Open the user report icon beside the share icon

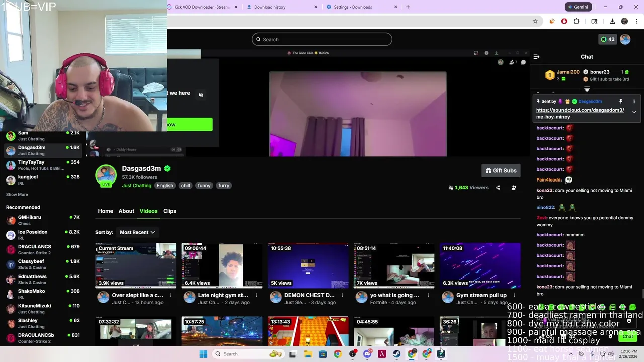click(x=514, y=188)
